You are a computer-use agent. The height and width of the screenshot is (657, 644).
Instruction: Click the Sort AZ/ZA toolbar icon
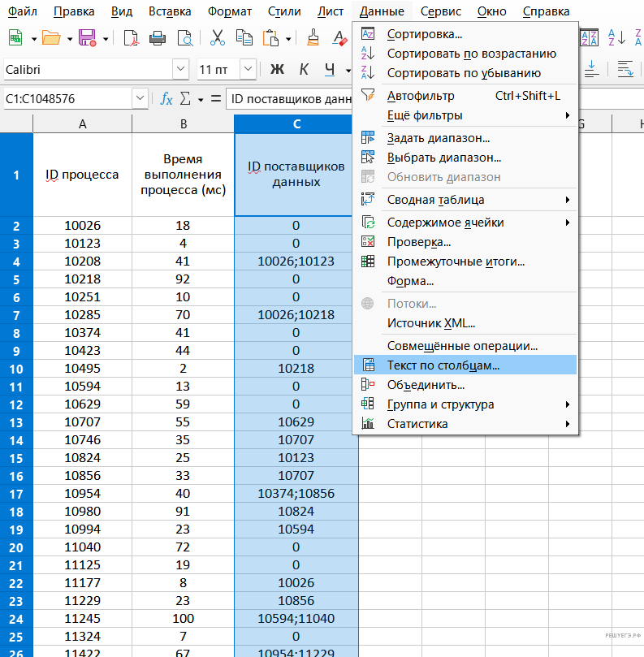tap(590, 38)
